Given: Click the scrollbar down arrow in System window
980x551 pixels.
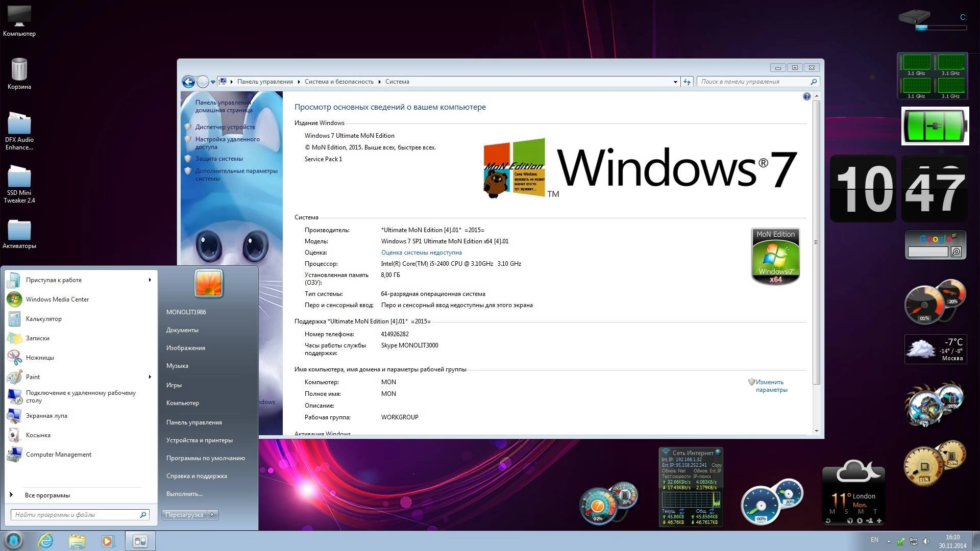Looking at the screenshot, I should [x=816, y=431].
